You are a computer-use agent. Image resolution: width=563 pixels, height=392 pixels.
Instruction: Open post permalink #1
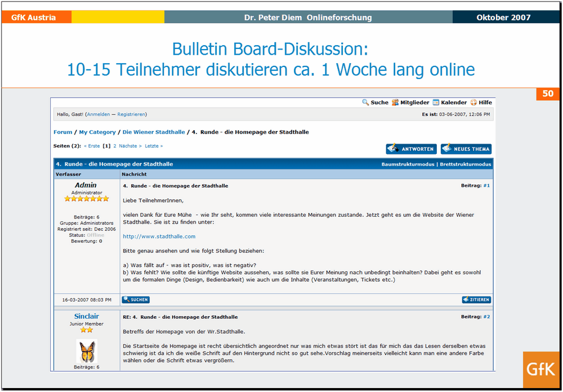[486, 186]
